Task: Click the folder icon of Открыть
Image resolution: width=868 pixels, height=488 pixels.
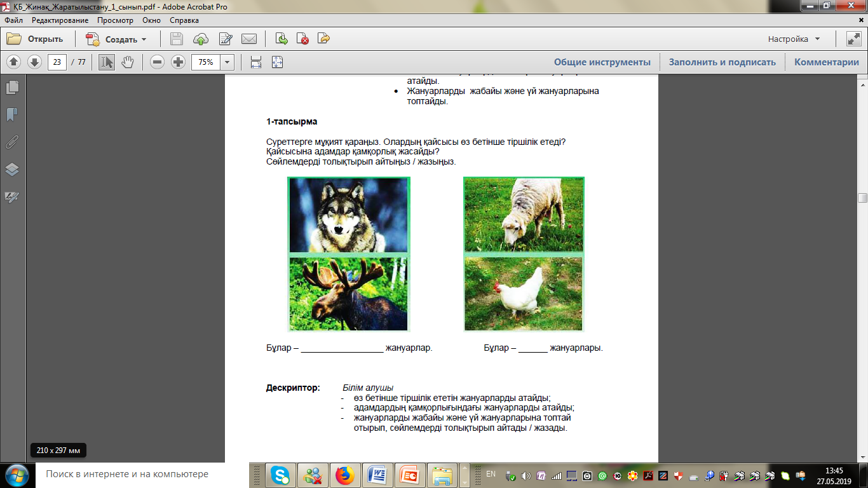Action: point(14,39)
